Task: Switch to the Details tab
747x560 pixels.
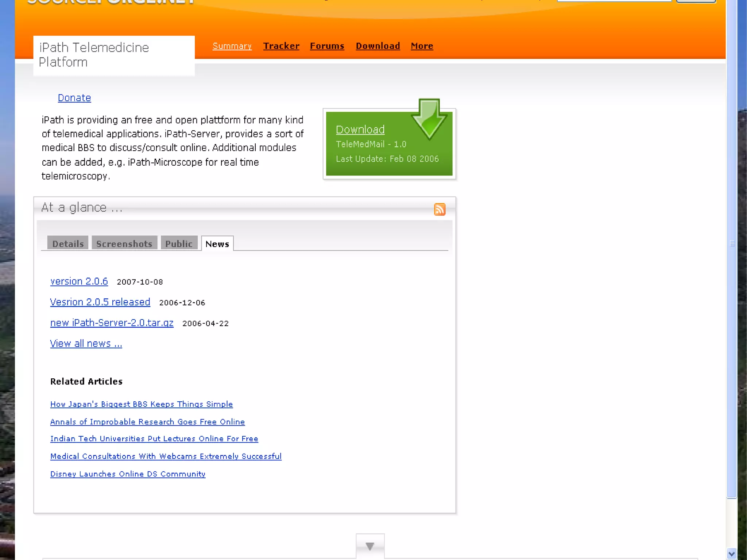Action: pos(68,244)
